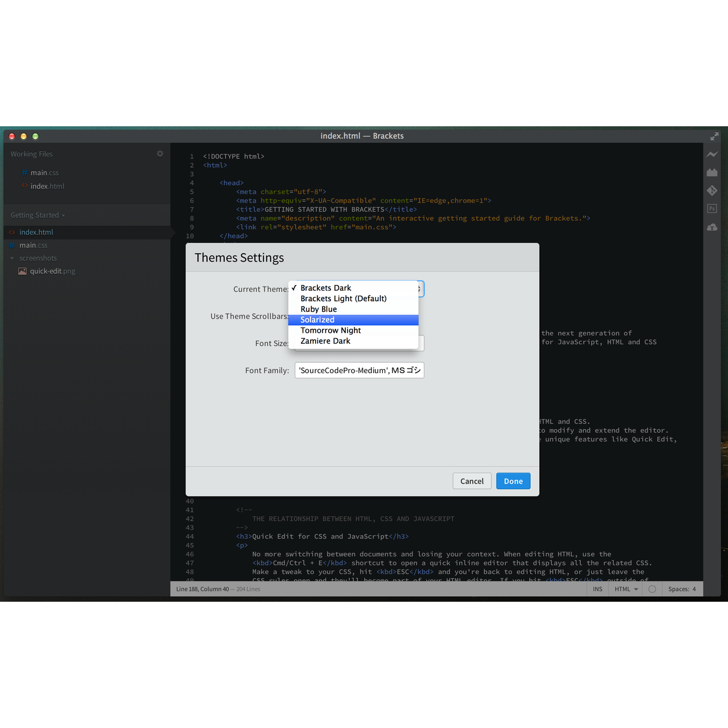Click the Git diamond icon in right toolbar

[x=712, y=191]
